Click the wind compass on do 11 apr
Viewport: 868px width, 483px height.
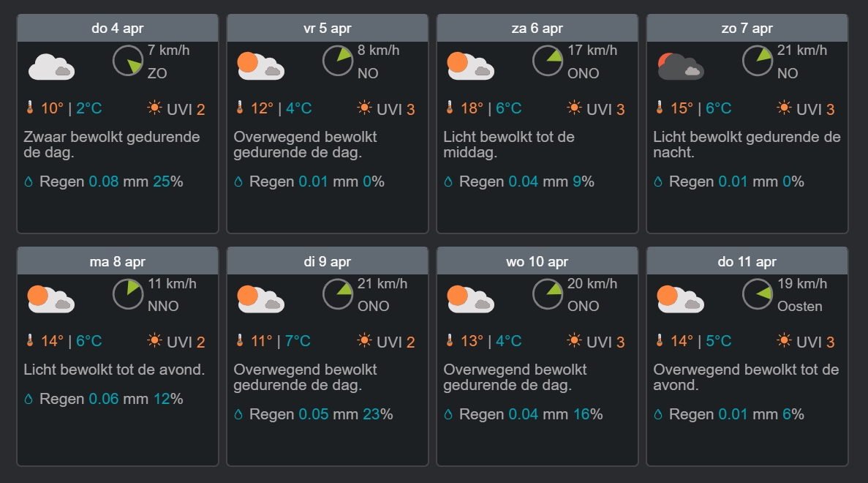click(758, 293)
